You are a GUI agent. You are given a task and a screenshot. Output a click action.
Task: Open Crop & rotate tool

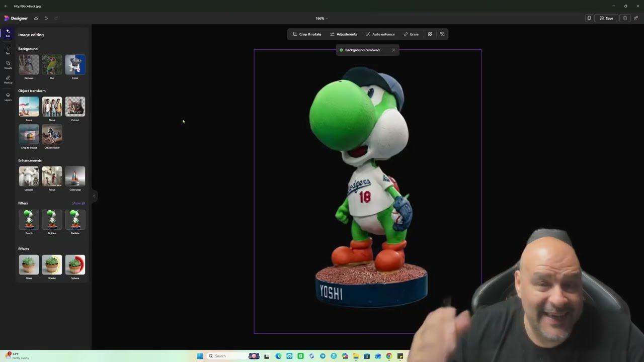click(x=307, y=34)
